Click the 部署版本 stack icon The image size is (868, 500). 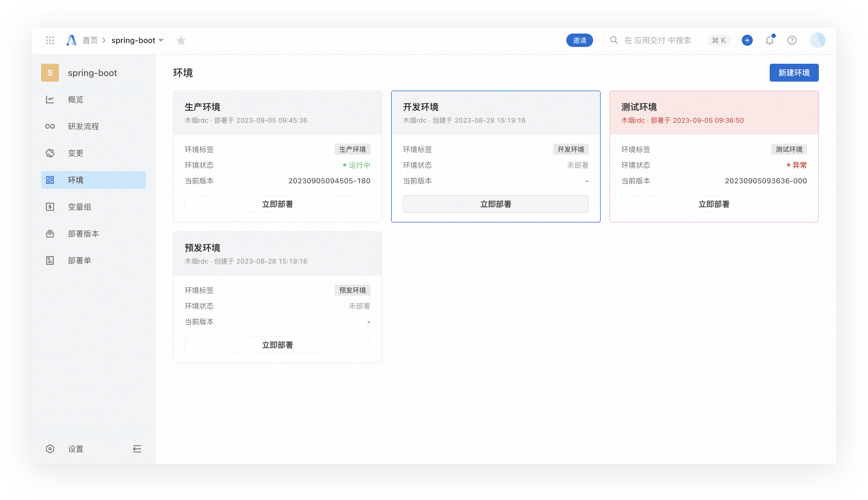pos(50,234)
